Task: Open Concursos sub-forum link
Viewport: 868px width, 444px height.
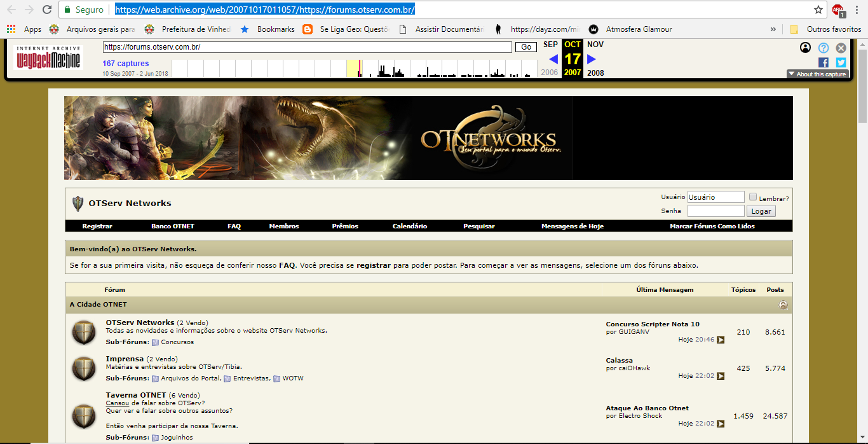Action: [177, 342]
